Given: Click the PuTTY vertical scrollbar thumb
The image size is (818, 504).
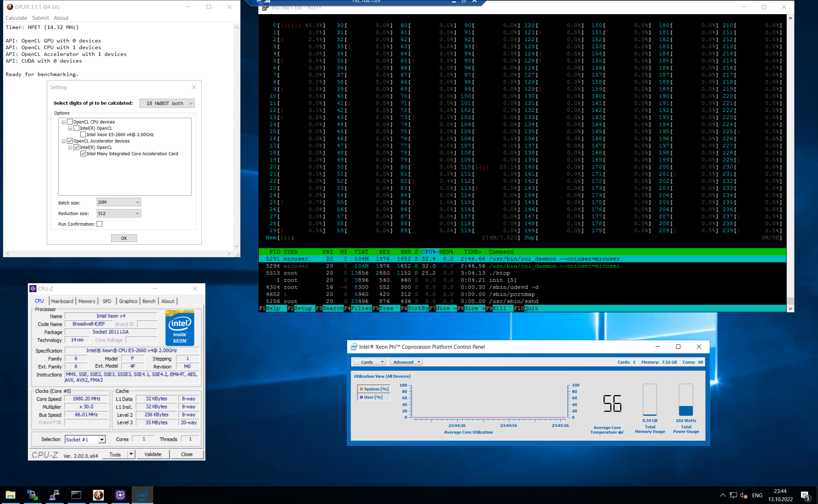Looking at the screenshot, I should click(x=790, y=301).
